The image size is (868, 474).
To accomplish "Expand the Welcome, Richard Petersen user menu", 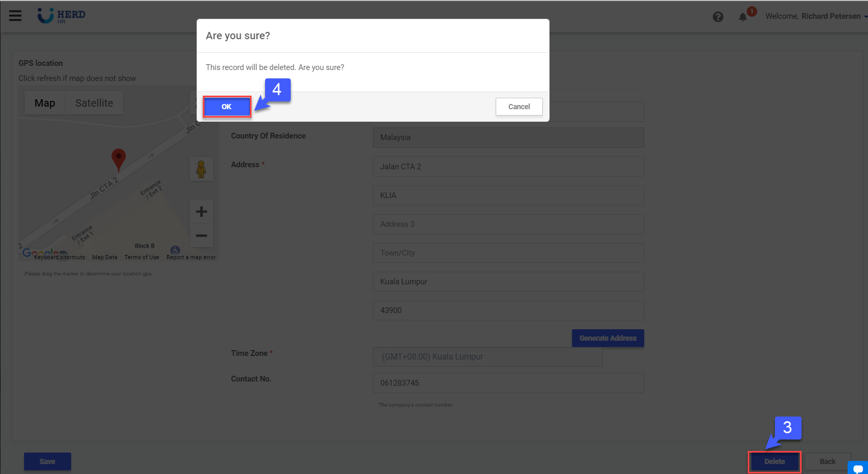I will [815, 16].
